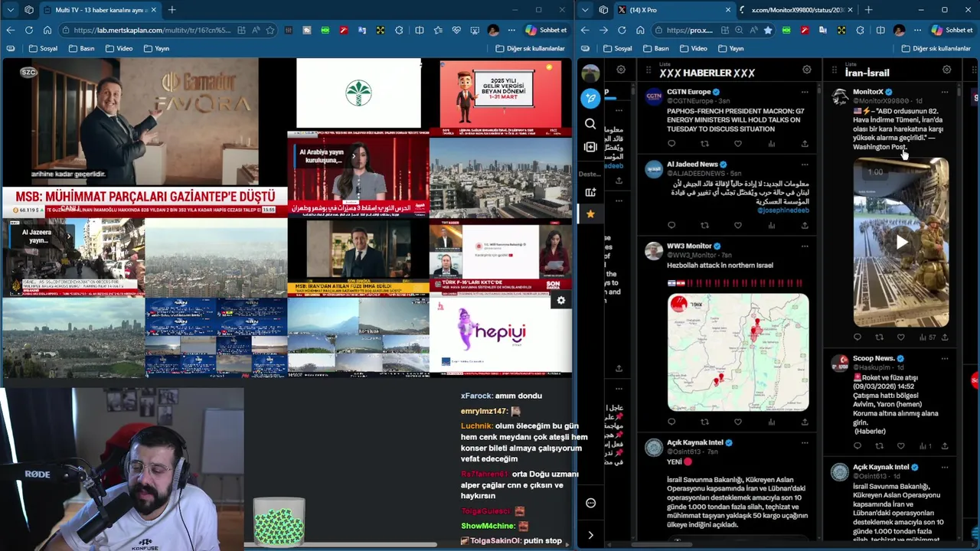
Task: Open a new tab in X Pro browser window
Action: coord(868,10)
